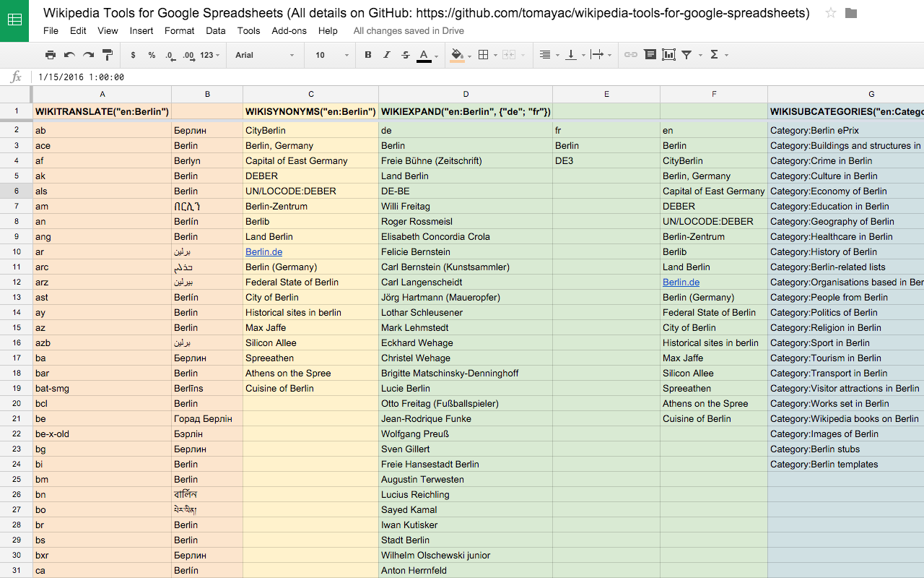Viewport: 924px width, 578px height.
Task: Open the font size 10 dropdown
Action: click(x=331, y=55)
